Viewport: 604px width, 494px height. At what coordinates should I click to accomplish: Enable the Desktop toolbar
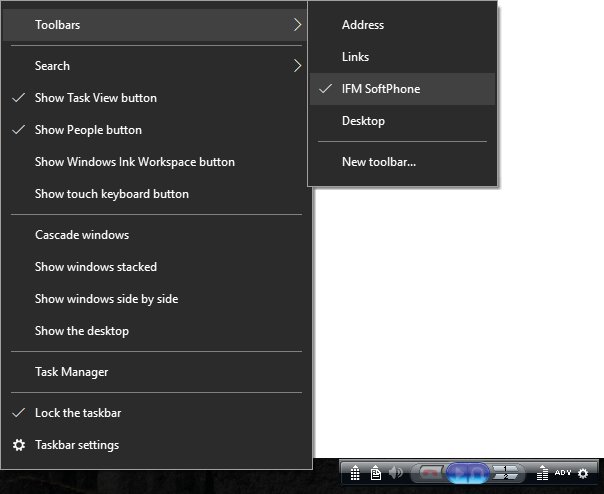402,121
